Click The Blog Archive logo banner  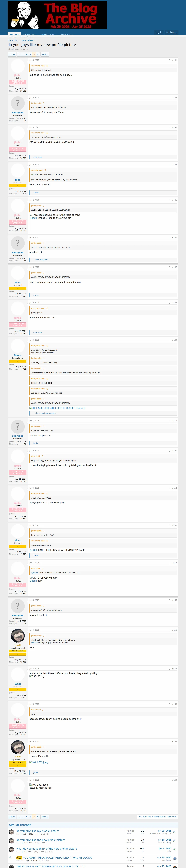(x=57, y=14)
